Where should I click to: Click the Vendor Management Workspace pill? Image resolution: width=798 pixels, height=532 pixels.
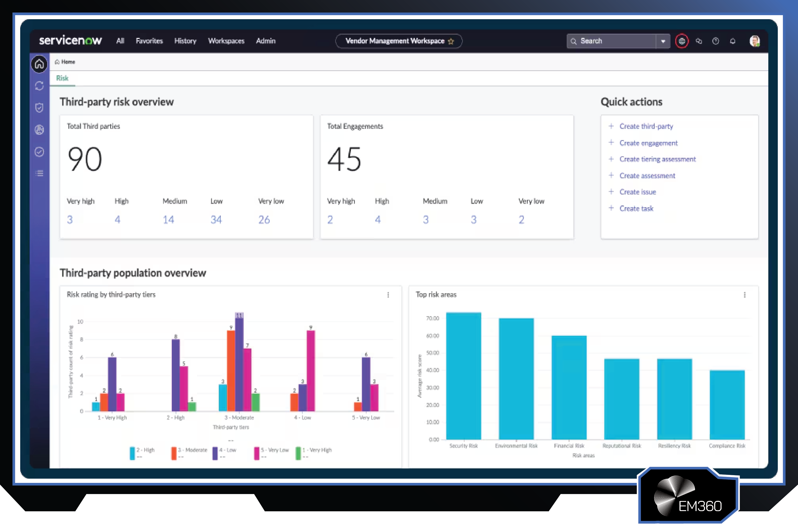click(399, 41)
